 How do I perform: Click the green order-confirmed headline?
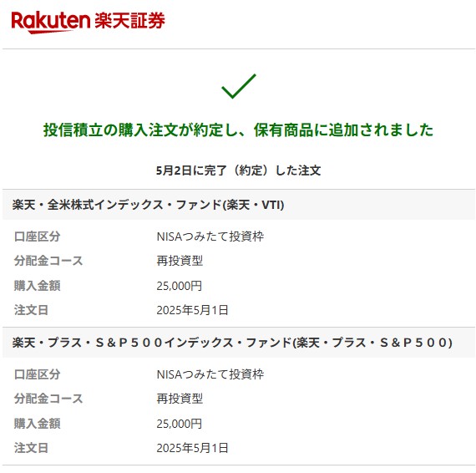(238, 130)
